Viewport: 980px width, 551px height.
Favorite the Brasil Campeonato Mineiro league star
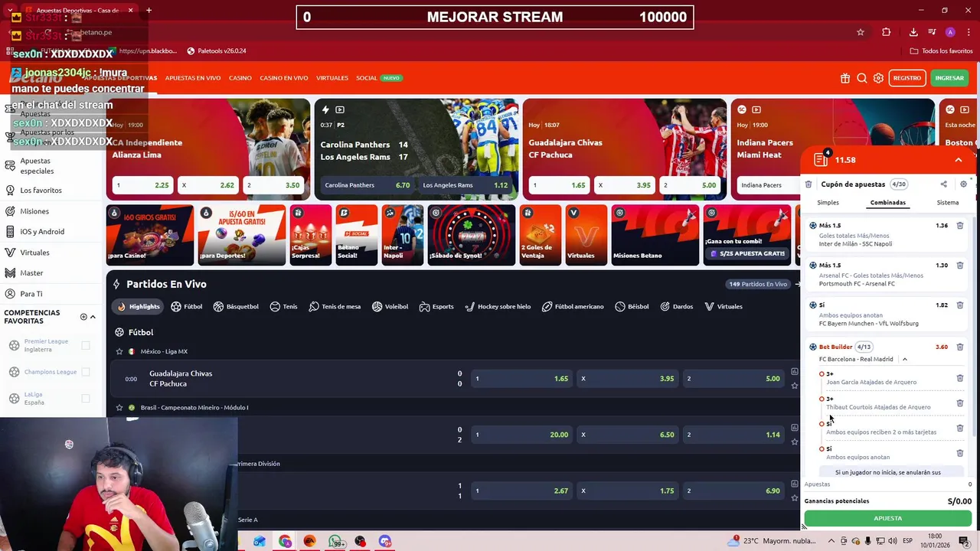[119, 407]
